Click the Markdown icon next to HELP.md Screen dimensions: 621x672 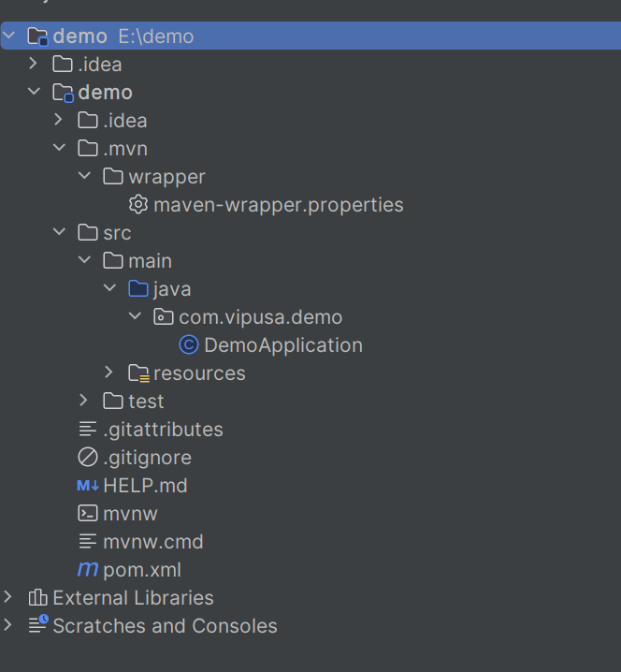pyautogui.click(x=88, y=486)
